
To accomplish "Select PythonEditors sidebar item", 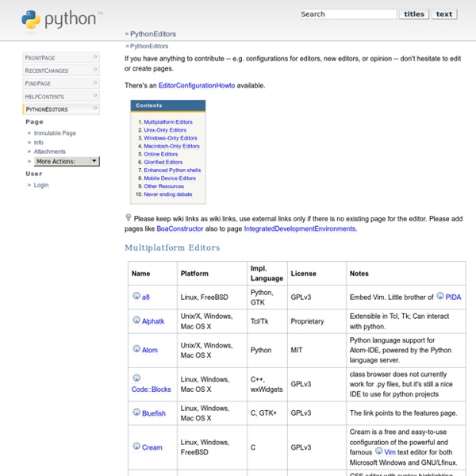I will (61, 109).
